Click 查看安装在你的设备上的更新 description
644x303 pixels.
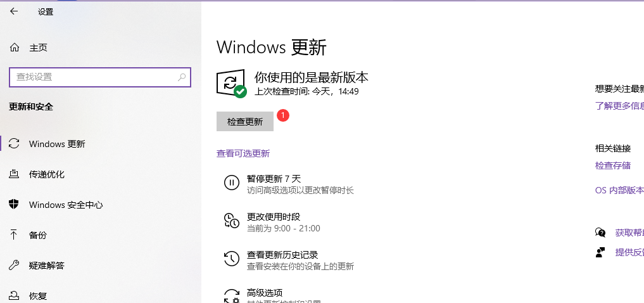click(x=300, y=266)
